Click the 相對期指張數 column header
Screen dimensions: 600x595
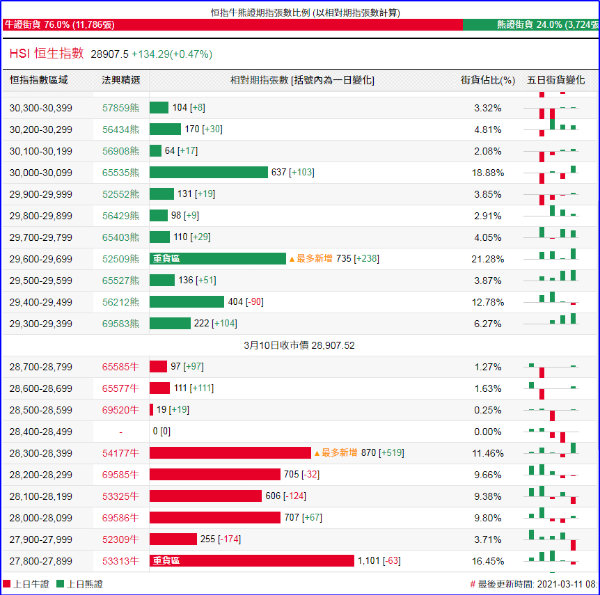click(302, 80)
